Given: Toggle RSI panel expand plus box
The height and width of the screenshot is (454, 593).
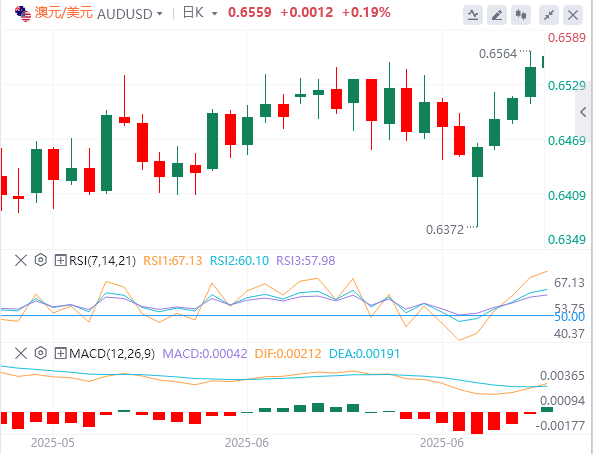Looking at the screenshot, I should pos(61,260).
